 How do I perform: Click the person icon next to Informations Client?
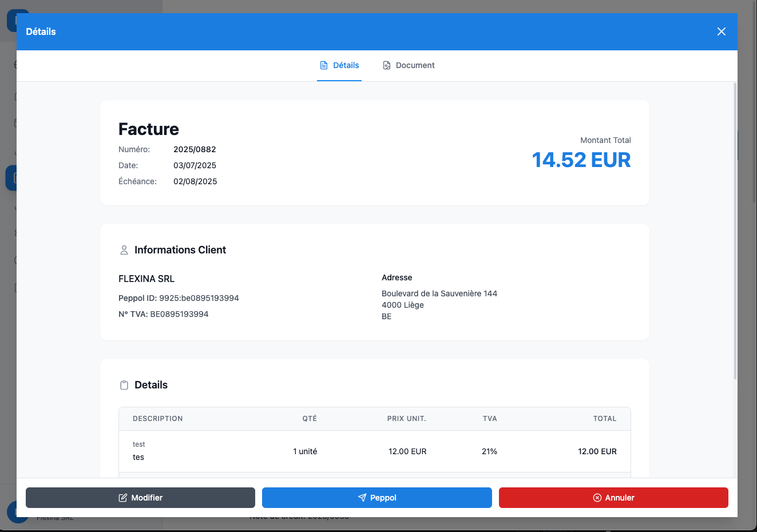124,250
